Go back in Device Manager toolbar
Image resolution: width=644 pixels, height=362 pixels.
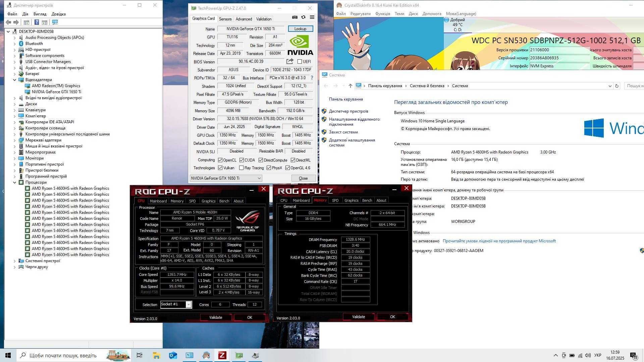coord(8,22)
